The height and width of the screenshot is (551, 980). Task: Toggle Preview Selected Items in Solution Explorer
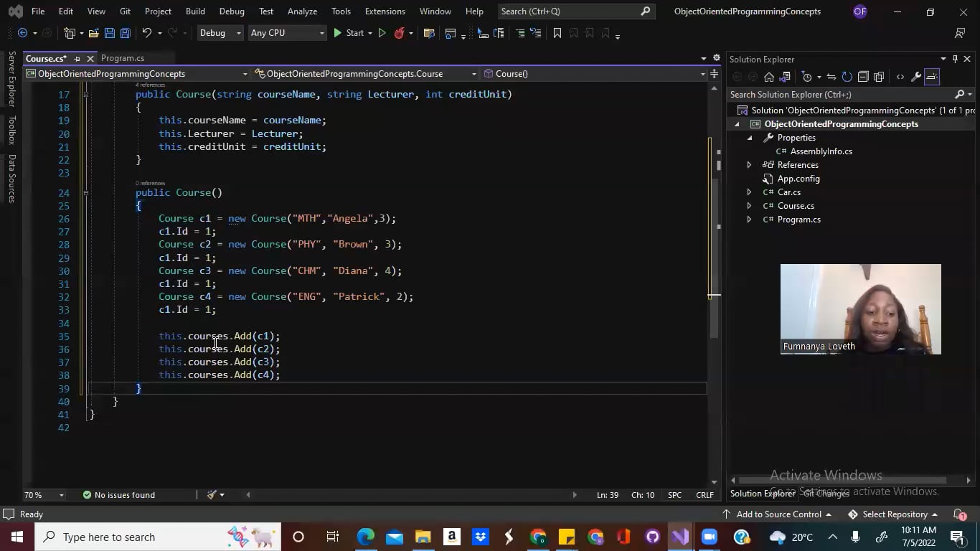point(932,77)
